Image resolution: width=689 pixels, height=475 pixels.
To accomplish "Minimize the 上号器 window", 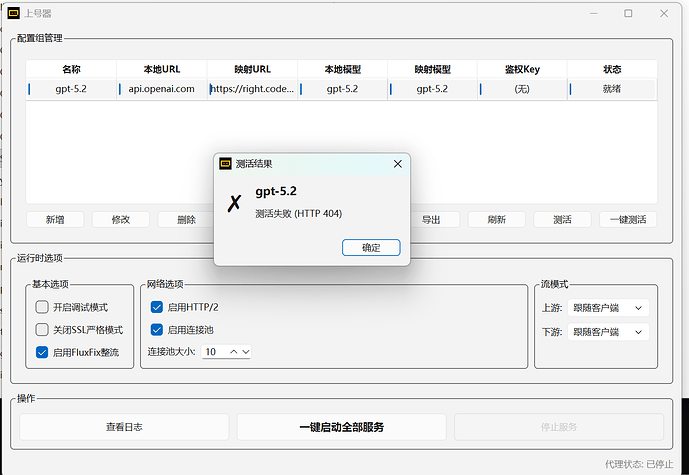I will pyautogui.click(x=593, y=13).
